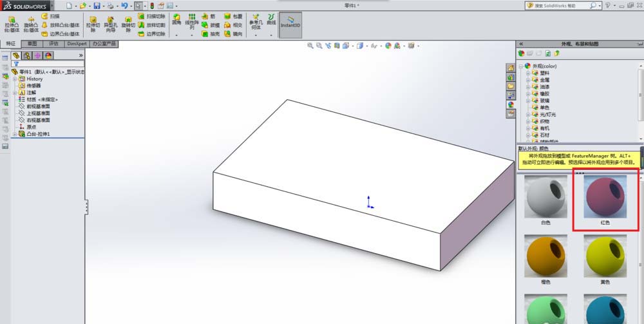
Task: Select the 边界切除 boundary cut tool
Action: (151, 33)
